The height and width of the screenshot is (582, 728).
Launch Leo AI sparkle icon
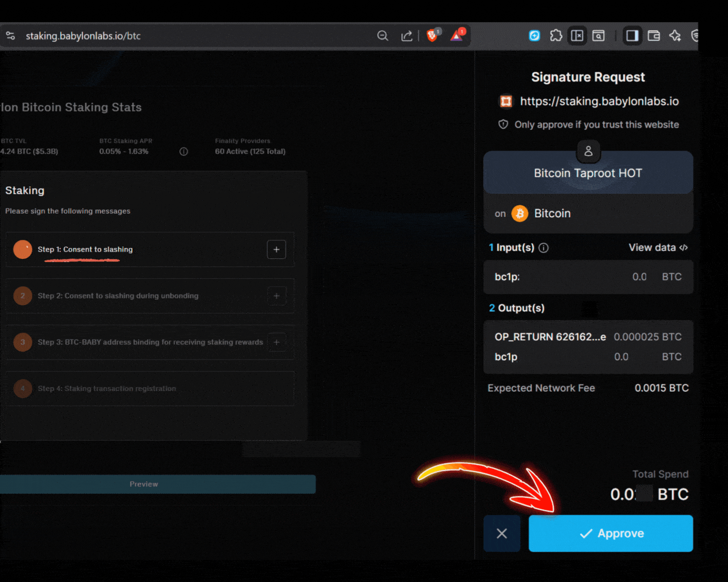pos(675,35)
